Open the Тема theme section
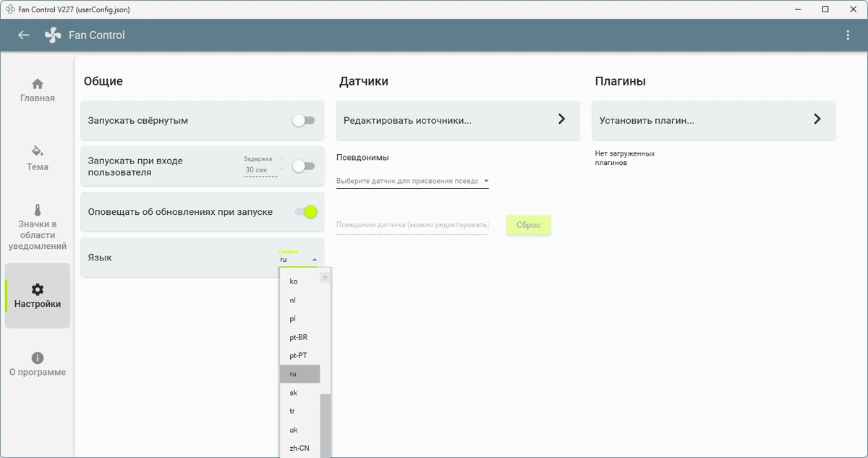This screenshot has width=868, height=458. (38, 158)
